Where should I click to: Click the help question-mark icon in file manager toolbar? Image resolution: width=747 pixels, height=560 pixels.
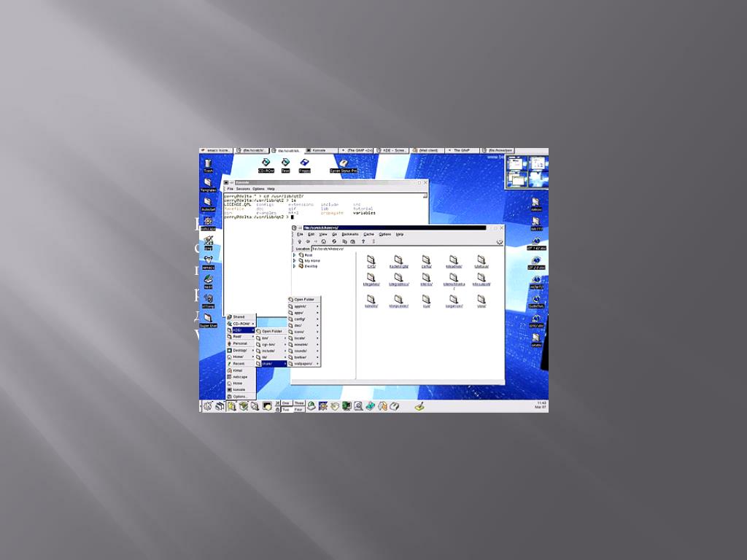tap(363, 241)
